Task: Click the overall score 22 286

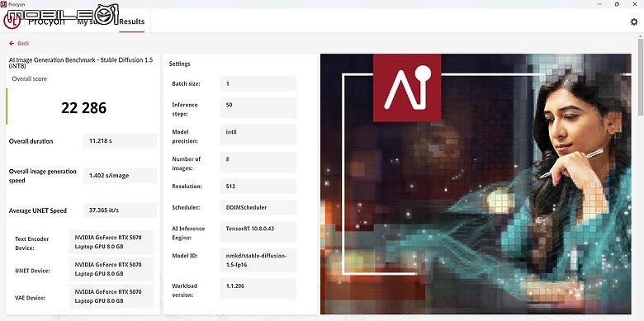Action: click(83, 108)
